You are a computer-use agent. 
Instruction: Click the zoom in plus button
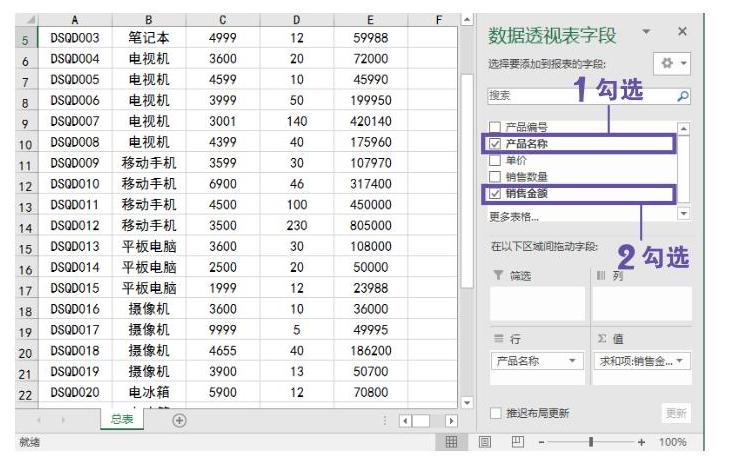point(642,442)
